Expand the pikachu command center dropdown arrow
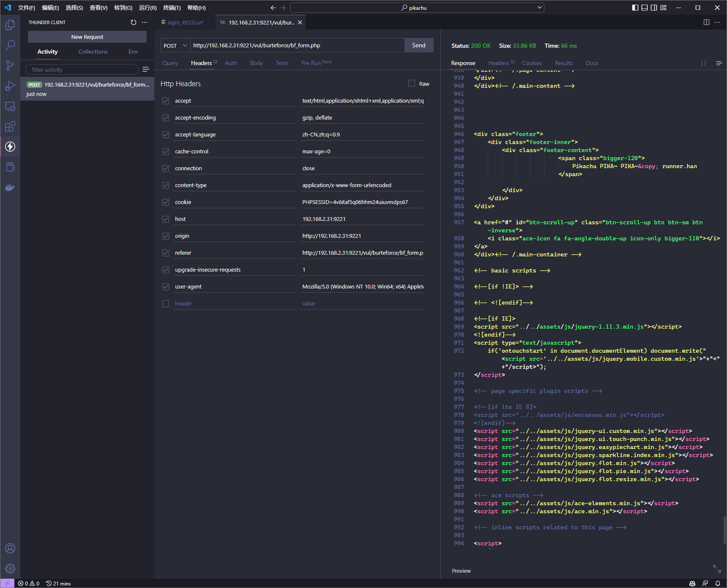Viewport: 727px width, 588px height. tap(539, 8)
